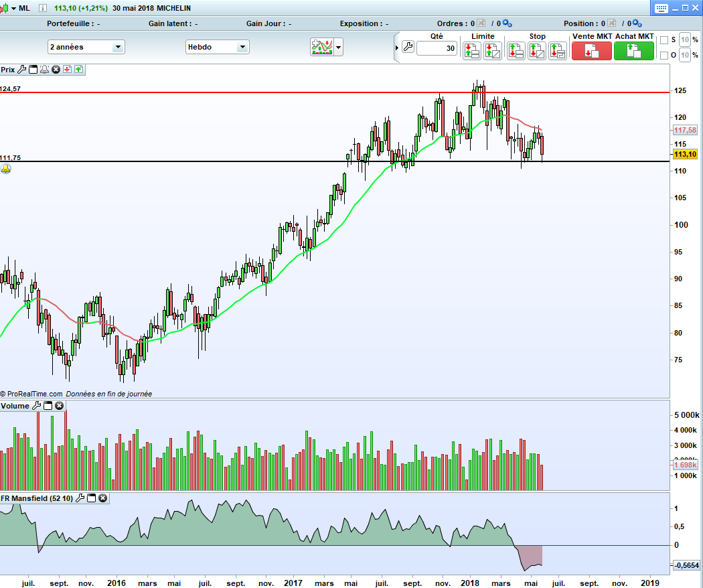Click the O percent value field
The width and height of the screenshot is (703, 588).
tap(685, 55)
